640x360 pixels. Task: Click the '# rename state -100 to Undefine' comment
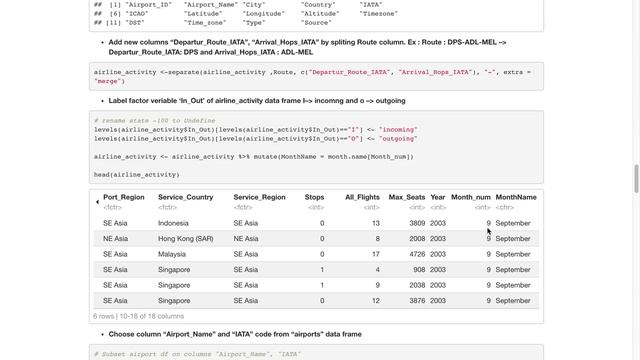point(154,121)
